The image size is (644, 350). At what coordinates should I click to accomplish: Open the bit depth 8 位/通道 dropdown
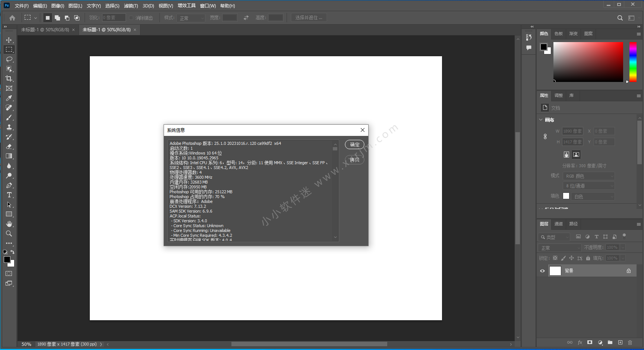tap(588, 186)
